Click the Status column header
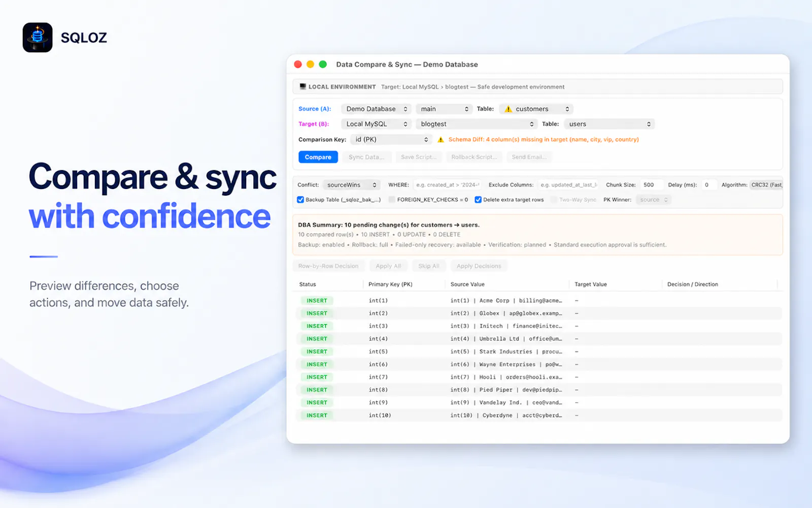This screenshot has height=508, width=812. [x=308, y=284]
